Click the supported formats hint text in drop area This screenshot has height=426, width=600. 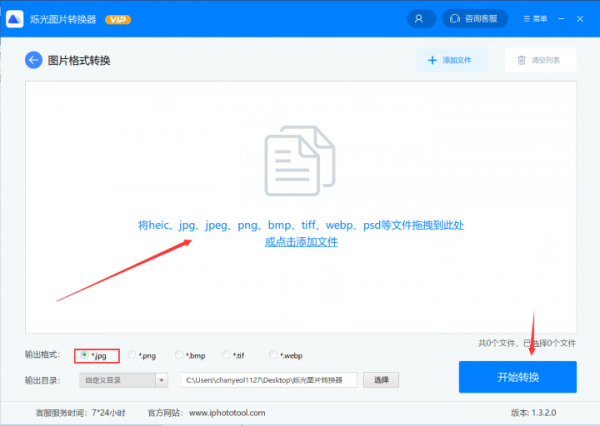301,225
